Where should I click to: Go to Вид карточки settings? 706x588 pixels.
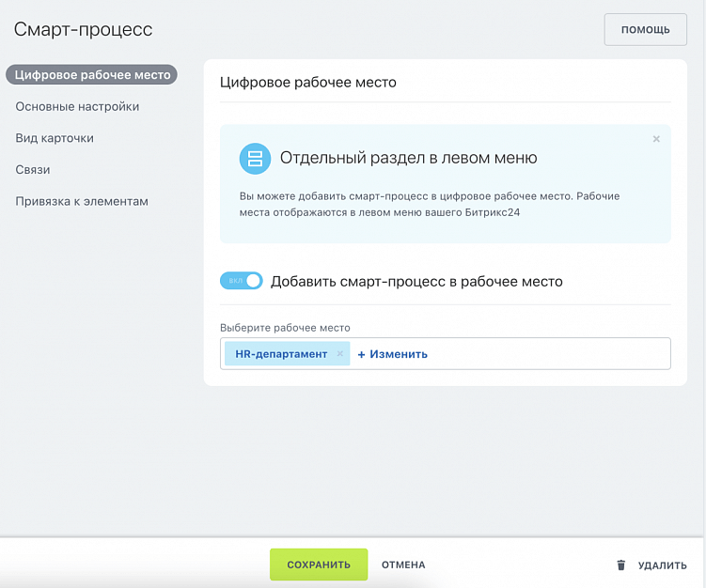click(55, 138)
